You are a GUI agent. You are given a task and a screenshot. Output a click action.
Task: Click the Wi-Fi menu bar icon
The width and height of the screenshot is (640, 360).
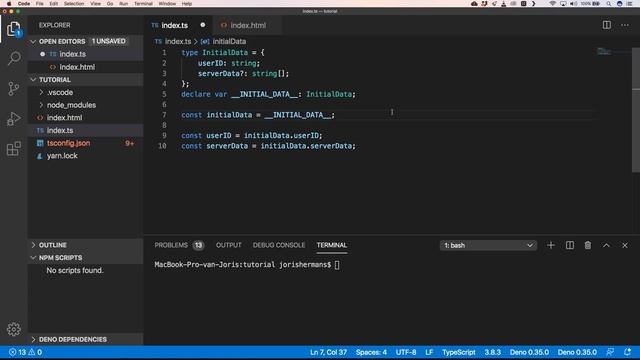(x=552, y=4)
